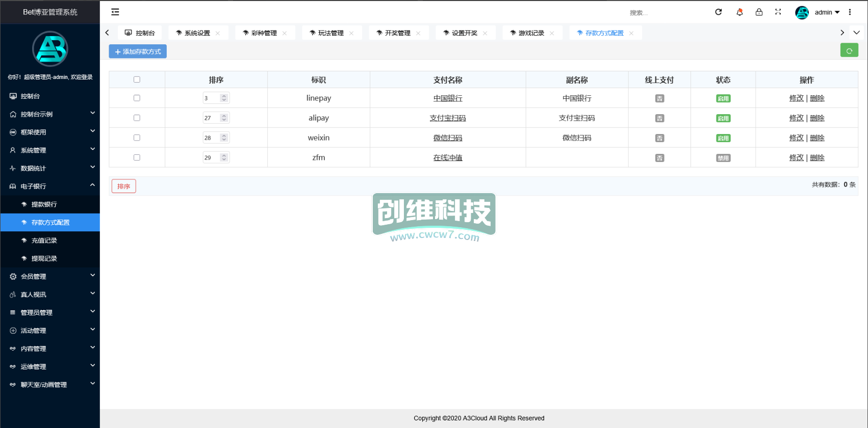Toggle 启用 status for weixin row
The height and width of the screenshot is (428, 868).
point(723,138)
